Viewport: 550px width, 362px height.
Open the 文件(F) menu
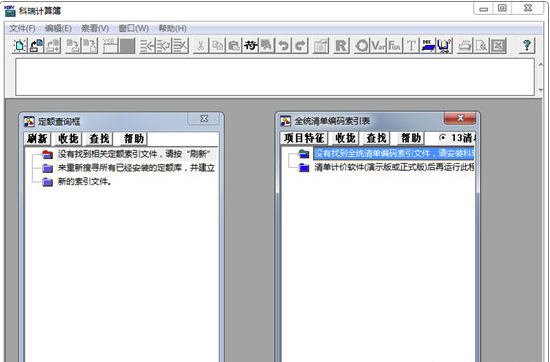pos(22,28)
